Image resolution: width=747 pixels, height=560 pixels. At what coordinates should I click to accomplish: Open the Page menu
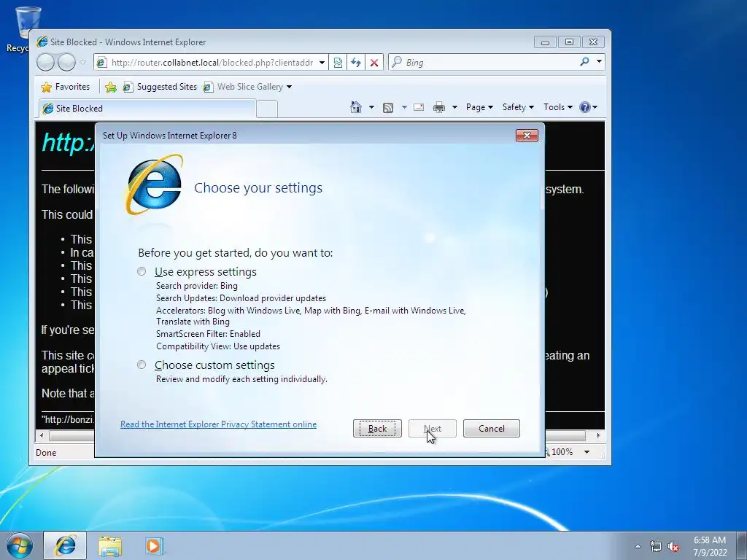tap(479, 107)
